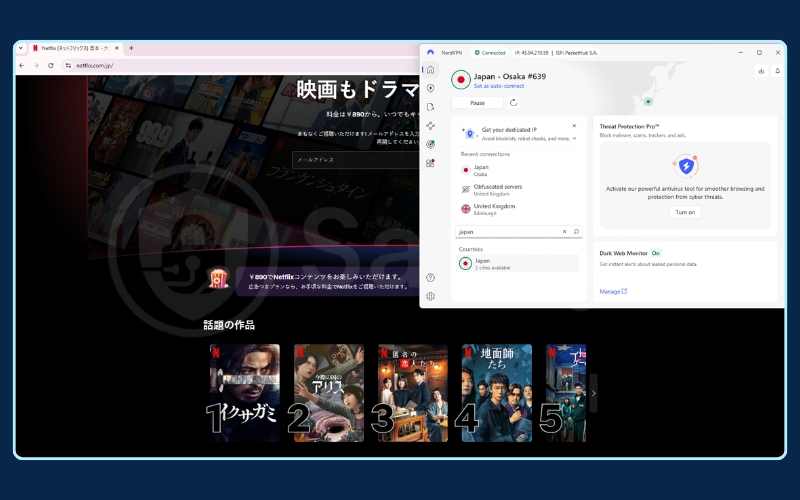Select Japan country result with 2 cities
The image size is (800, 500).
[517, 264]
